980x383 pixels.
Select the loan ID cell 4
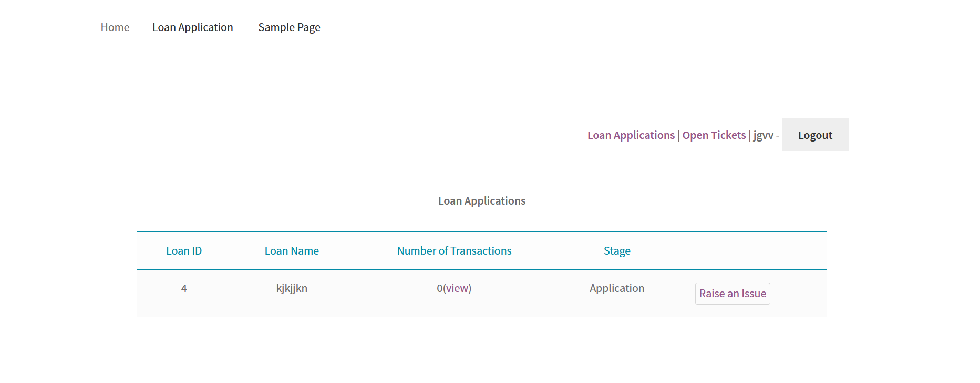(184, 288)
